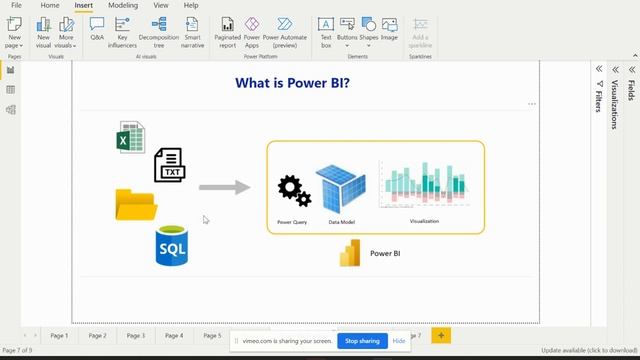Click the 'Visualization' label
The image size is (640, 360).
[x=424, y=221]
